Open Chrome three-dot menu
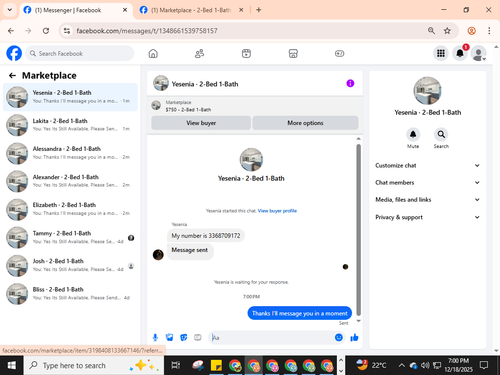This screenshot has height=375, width=500. (x=489, y=31)
